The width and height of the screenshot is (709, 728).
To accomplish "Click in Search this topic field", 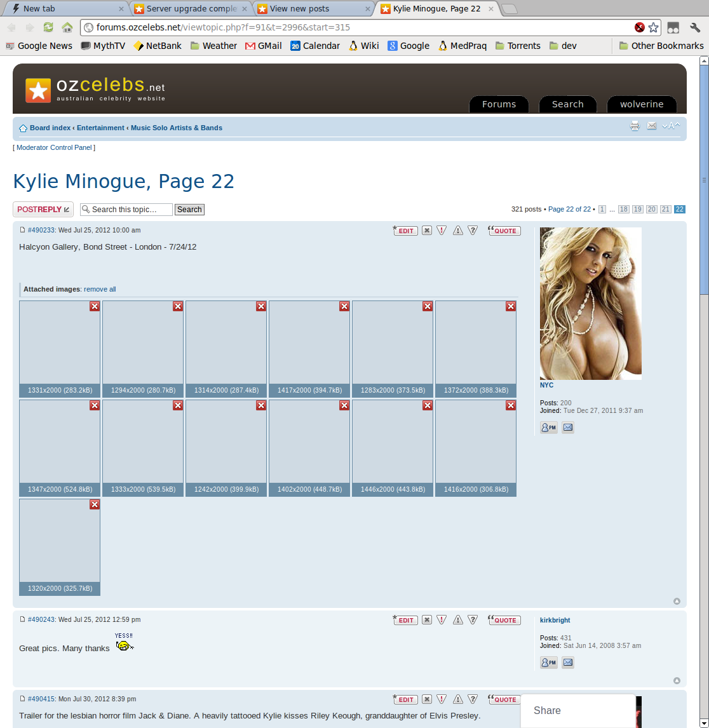I will (130, 210).
